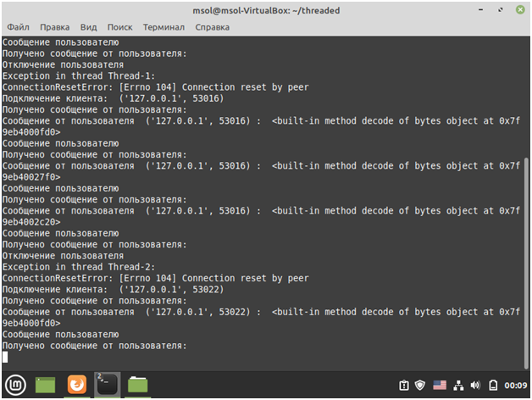Click the battery power tray icon

coord(493,386)
